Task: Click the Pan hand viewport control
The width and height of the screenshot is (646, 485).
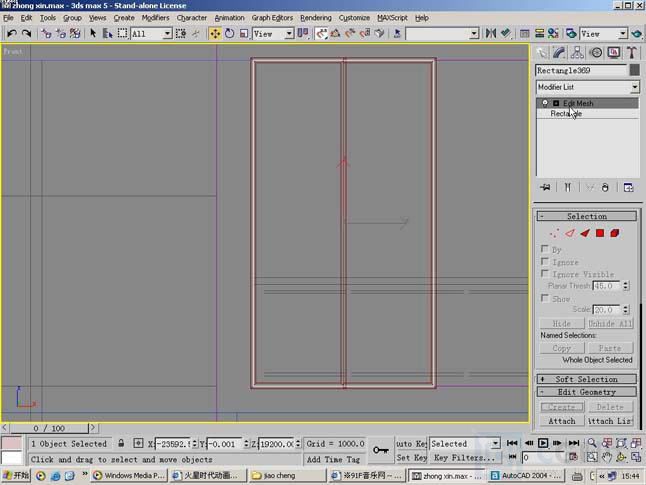Action: pyautogui.click(x=607, y=457)
